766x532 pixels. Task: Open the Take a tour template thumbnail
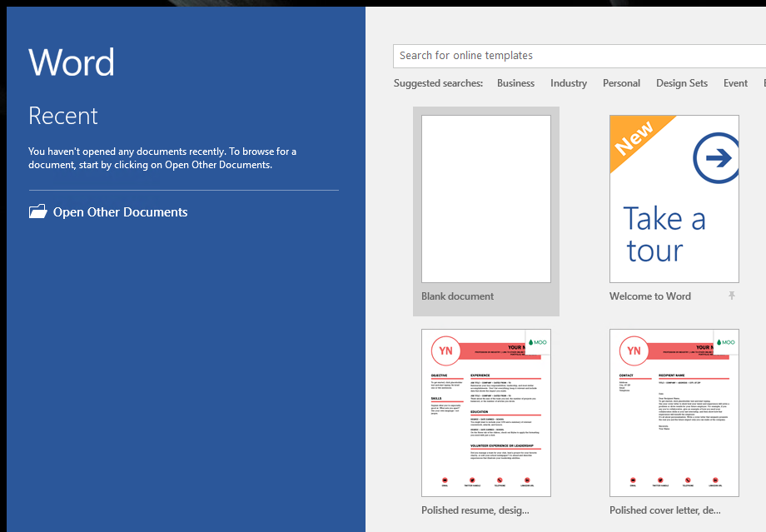tap(674, 199)
